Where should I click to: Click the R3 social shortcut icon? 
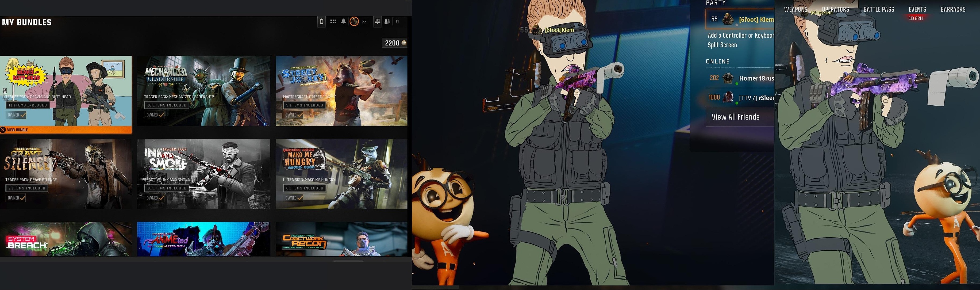[x=377, y=22]
